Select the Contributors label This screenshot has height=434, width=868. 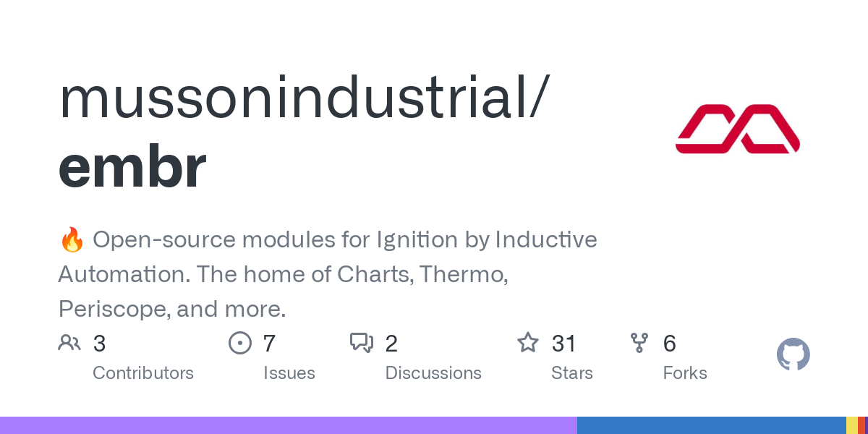click(x=143, y=373)
